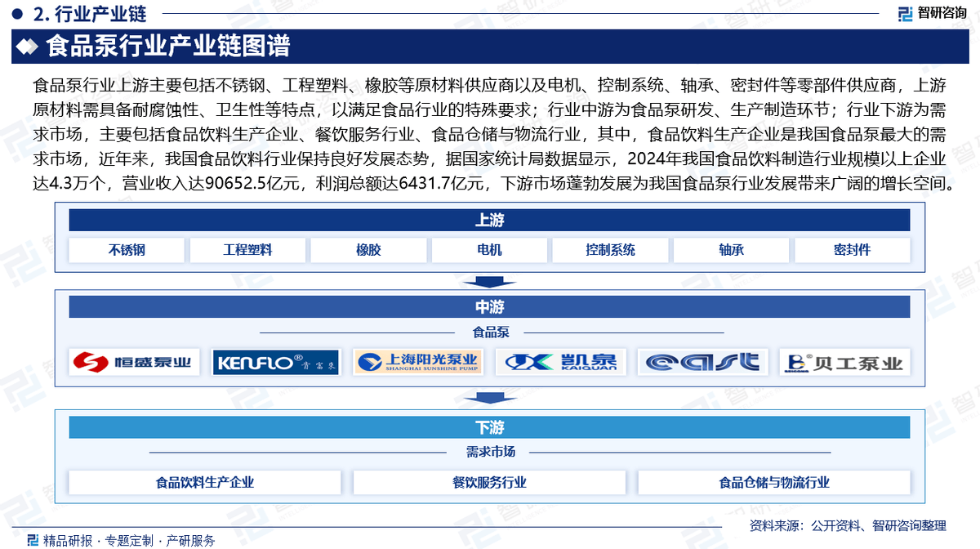Select the 控制系统 box

pyautogui.click(x=610, y=250)
